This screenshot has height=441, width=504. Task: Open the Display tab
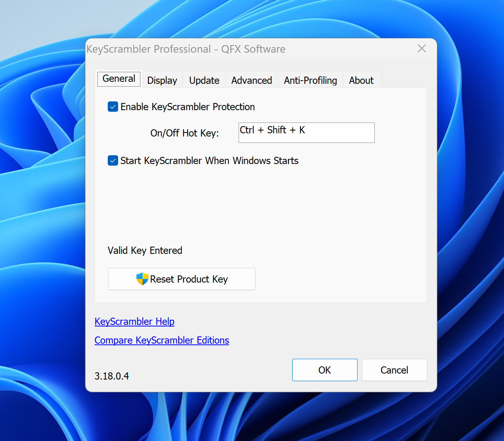[162, 80]
